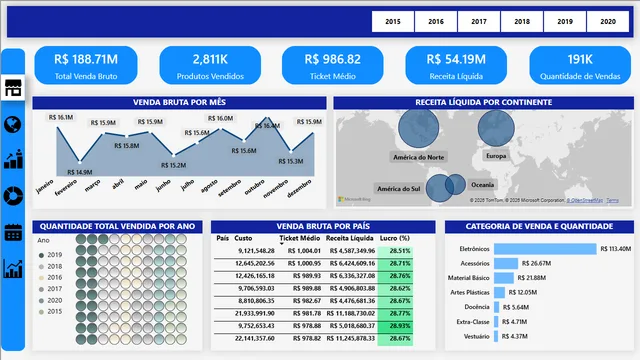Click the Vestuário bar
This screenshot has width=640, height=360.
point(496,336)
